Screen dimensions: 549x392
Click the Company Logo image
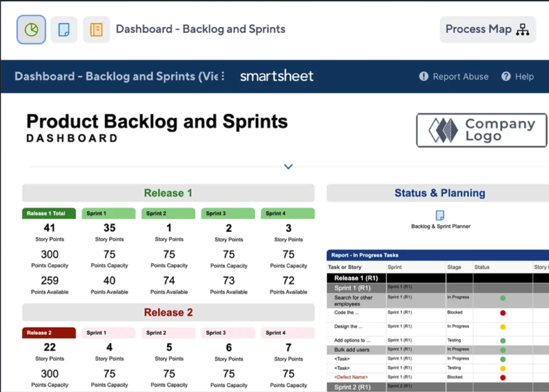click(x=481, y=130)
